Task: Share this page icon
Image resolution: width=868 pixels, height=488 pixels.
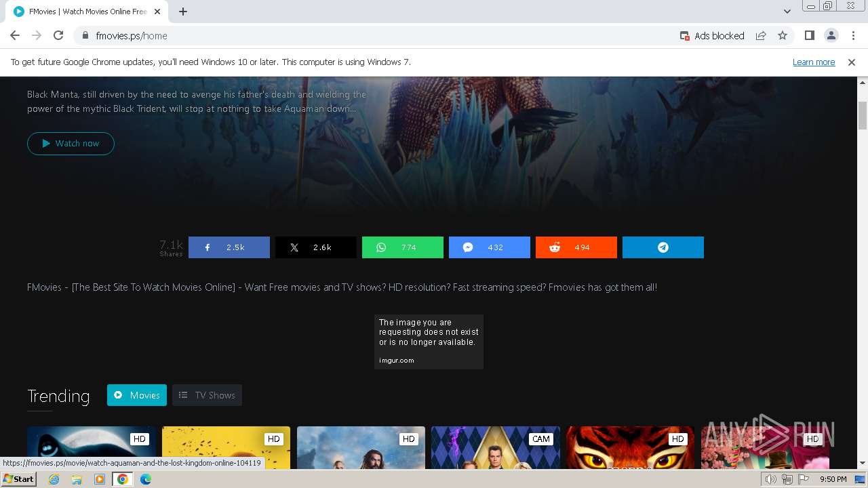Action: tap(761, 36)
